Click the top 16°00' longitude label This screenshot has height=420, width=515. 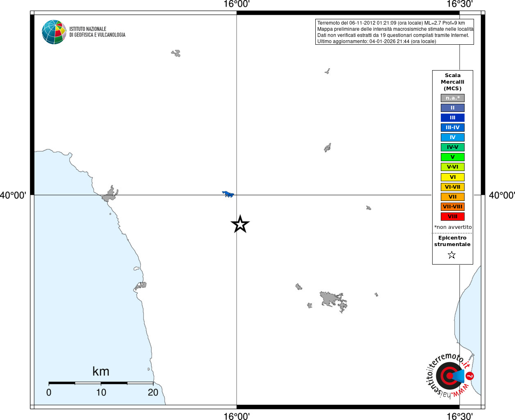237,4
